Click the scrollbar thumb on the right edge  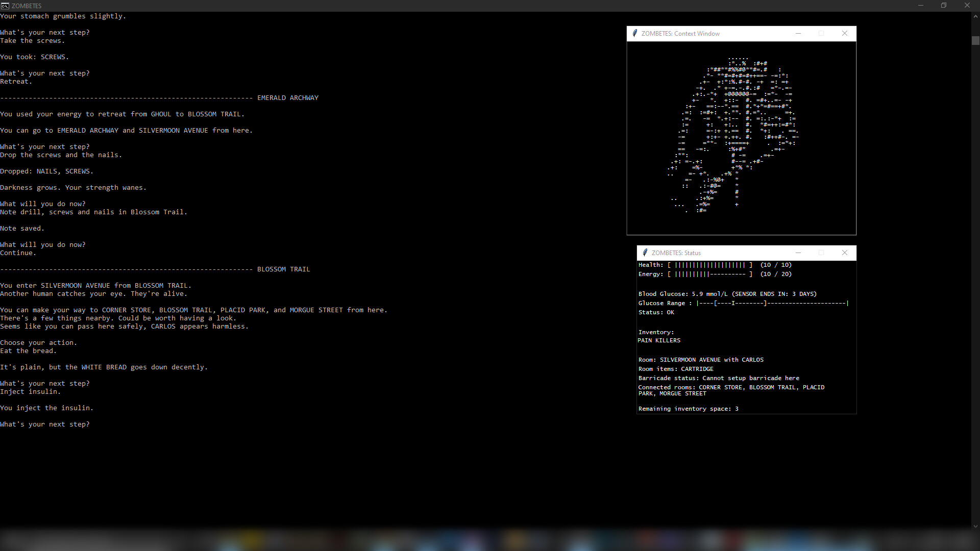click(x=976, y=40)
